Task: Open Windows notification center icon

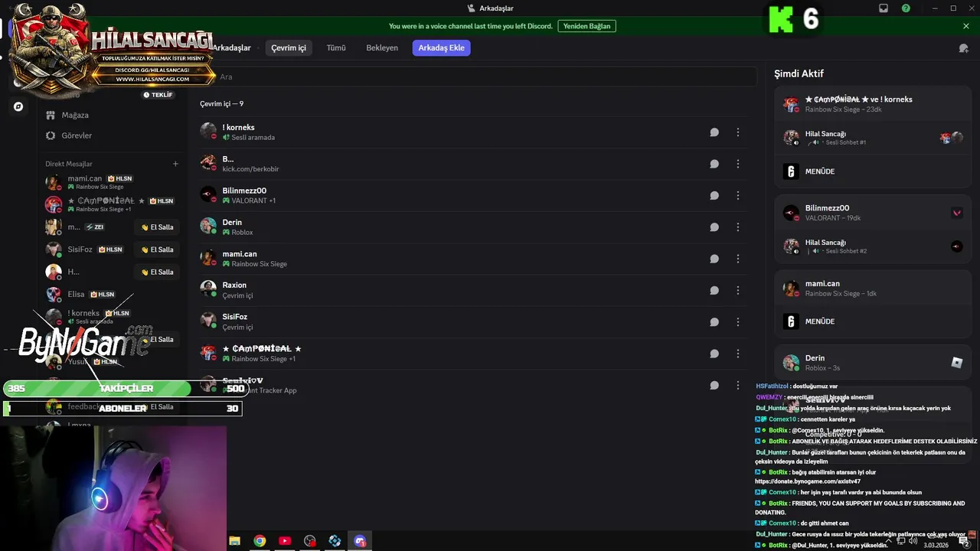Action: click(x=964, y=542)
